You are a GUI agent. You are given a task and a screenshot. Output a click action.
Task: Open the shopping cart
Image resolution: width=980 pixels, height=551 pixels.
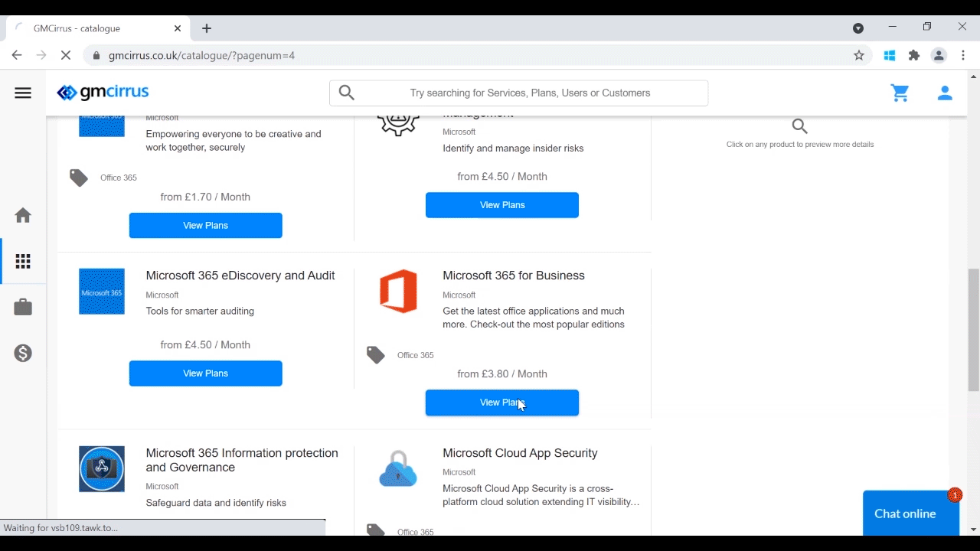click(x=900, y=93)
